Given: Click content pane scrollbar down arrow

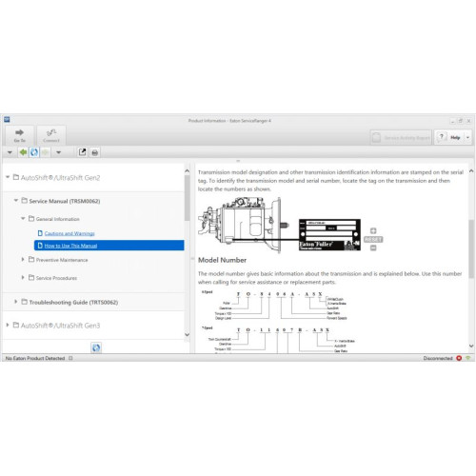Looking at the screenshot, I should [471, 346].
